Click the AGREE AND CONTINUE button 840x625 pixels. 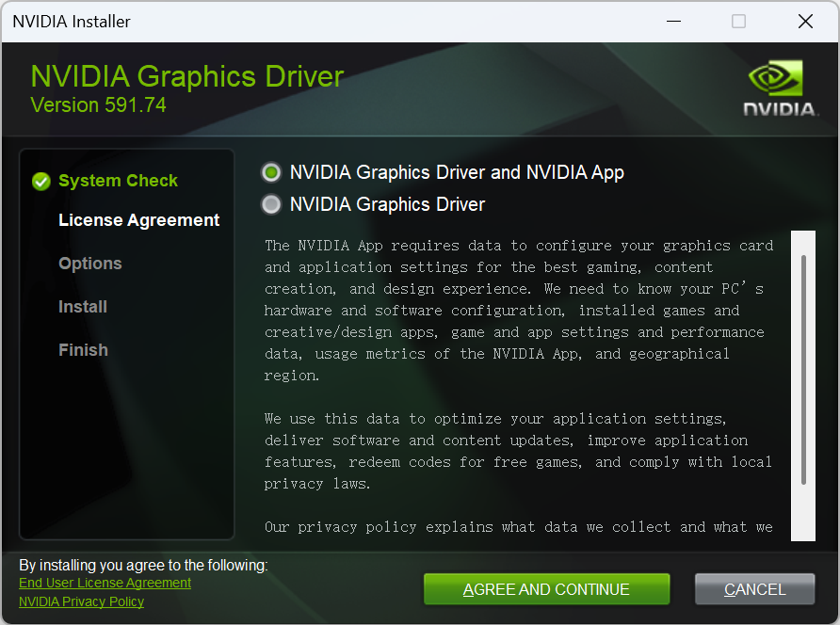(546, 588)
